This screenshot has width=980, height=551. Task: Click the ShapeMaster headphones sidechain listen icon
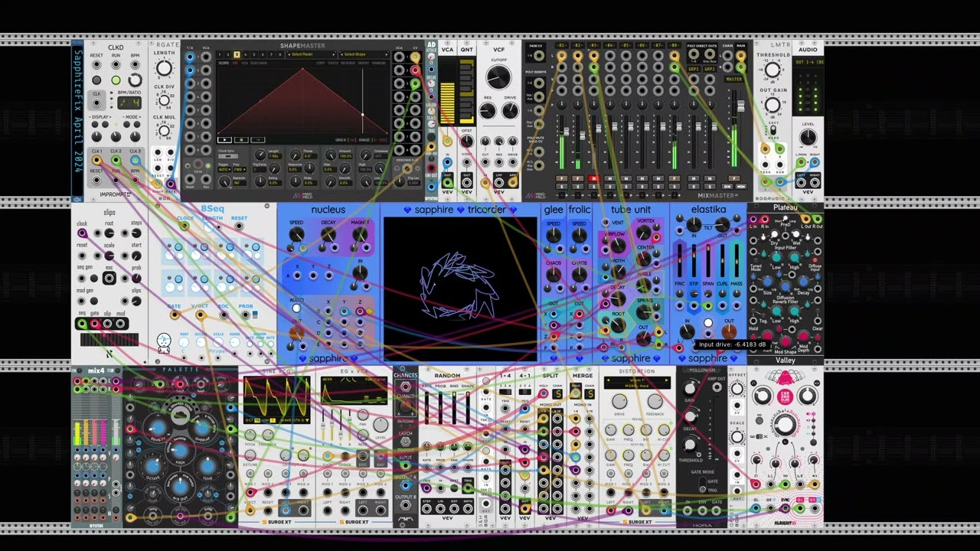click(x=397, y=168)
